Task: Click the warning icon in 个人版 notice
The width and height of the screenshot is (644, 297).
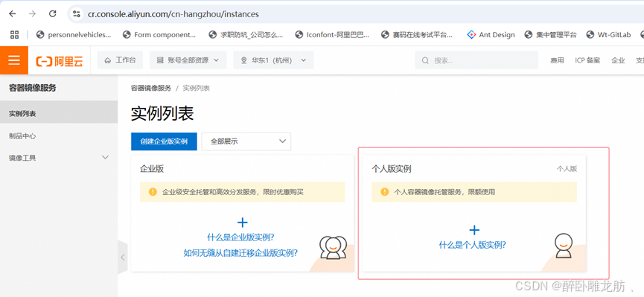Action: point(384,192)
